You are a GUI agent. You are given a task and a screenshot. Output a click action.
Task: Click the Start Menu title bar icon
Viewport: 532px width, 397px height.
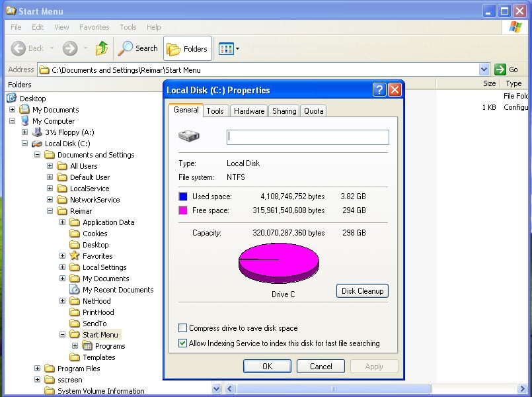[11, 11]
